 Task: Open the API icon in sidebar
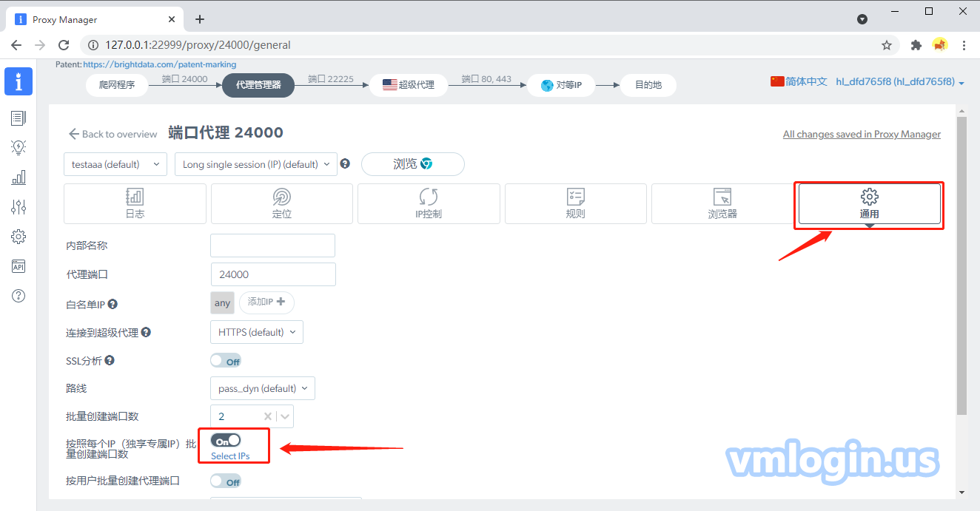coord(19,266)
